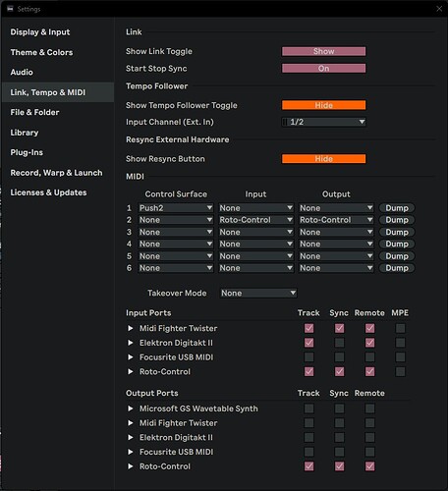The width and height of the screenshot is (448, 491).
Task: Expand Elektron Digitakt II output port
Action: [131, 437]
